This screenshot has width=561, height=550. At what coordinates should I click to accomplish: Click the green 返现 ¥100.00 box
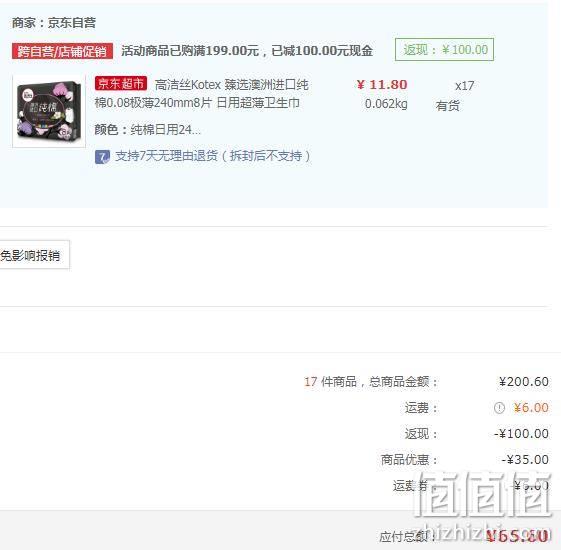click(444, 49)
